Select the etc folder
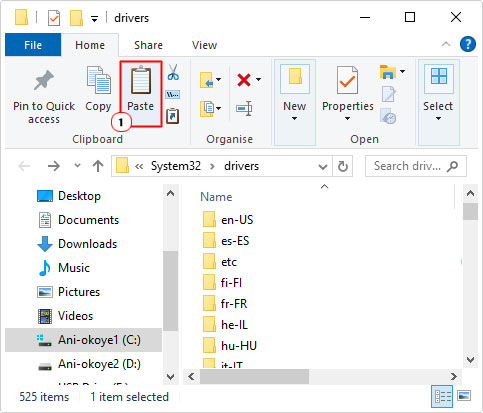 [220, 262]
